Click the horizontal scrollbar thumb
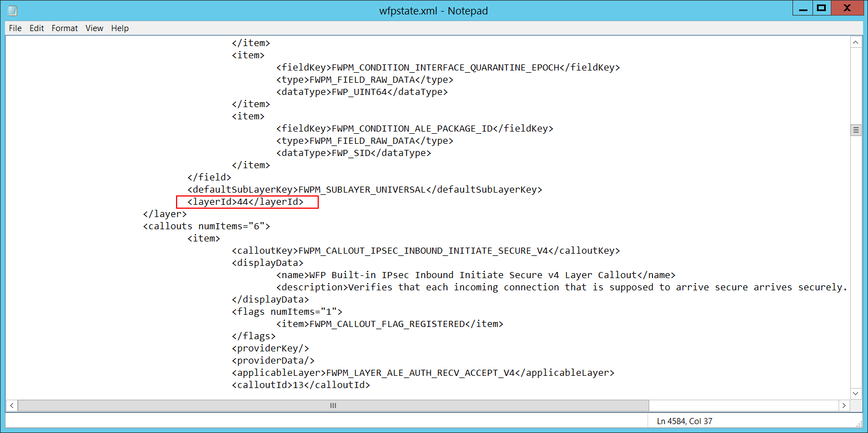This screenshot has height=433, width=868. pyautogui.click(x=332, y=405)
